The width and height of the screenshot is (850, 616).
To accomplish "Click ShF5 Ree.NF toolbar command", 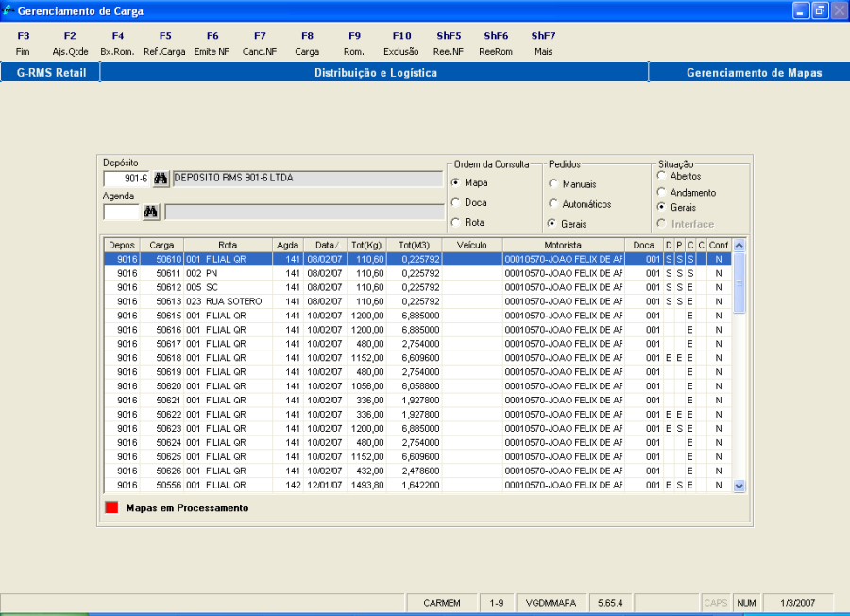I will click(x=449, y=43).
